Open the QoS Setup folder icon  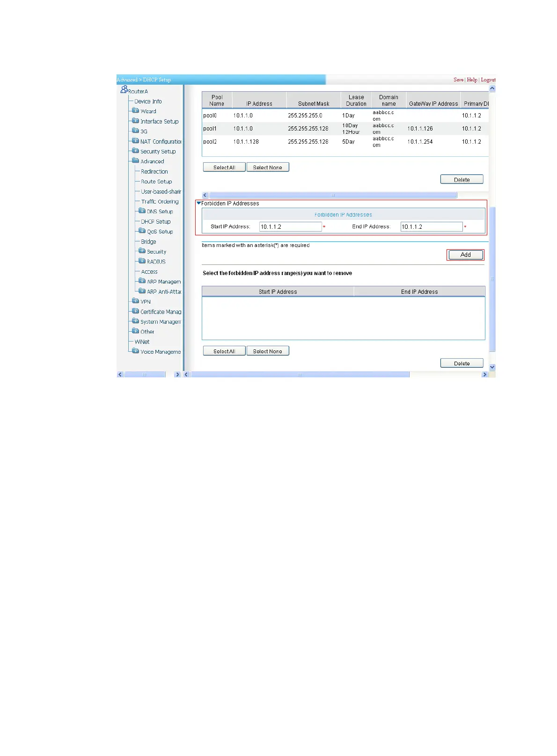coord(142,231)
